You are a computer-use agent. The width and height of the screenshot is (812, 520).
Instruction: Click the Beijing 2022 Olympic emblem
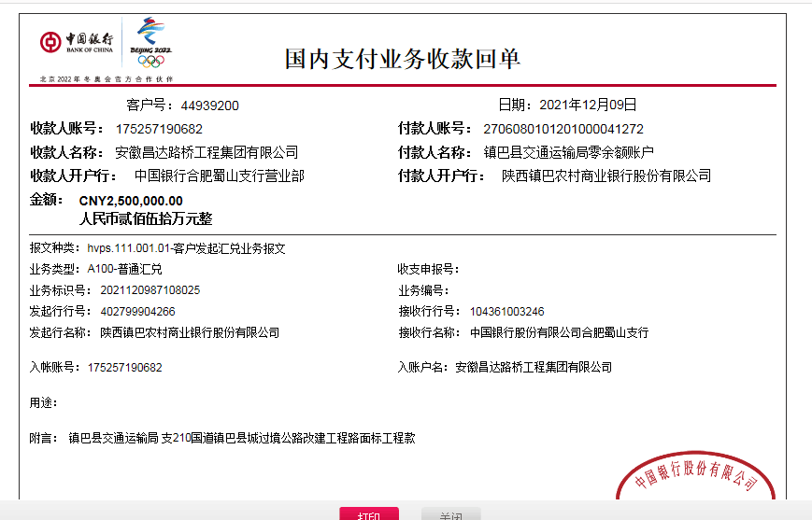tap(150, 42)
